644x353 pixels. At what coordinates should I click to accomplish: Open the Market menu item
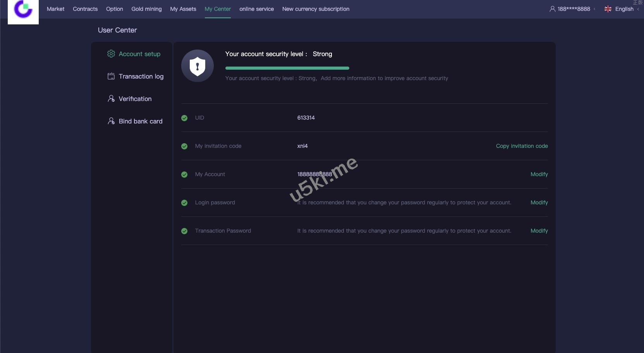55,9
